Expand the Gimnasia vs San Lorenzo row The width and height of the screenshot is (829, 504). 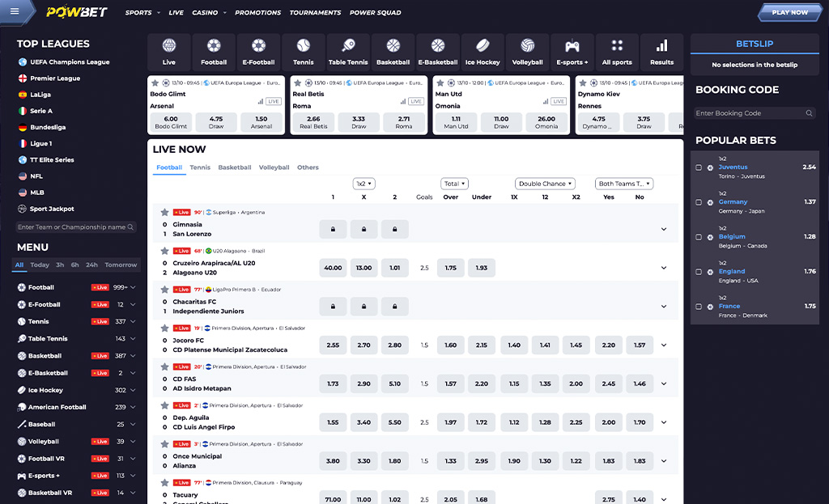(x=664, y=229)
